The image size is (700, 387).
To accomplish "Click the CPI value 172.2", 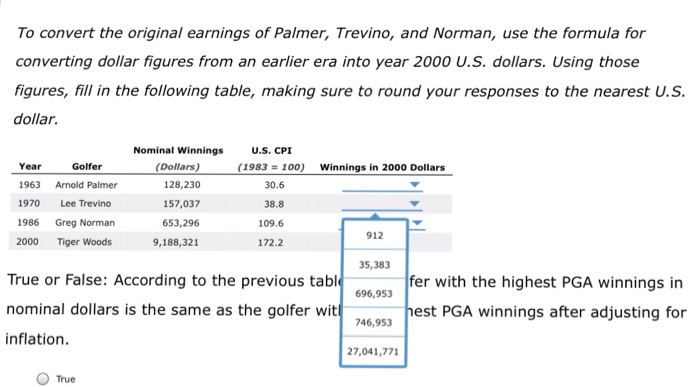I will [271, 243].
